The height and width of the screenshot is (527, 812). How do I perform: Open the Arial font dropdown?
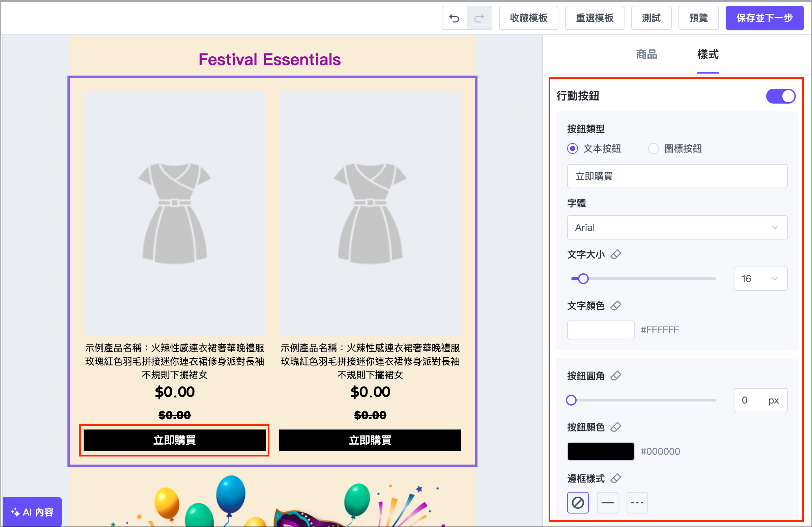(677, 227)
